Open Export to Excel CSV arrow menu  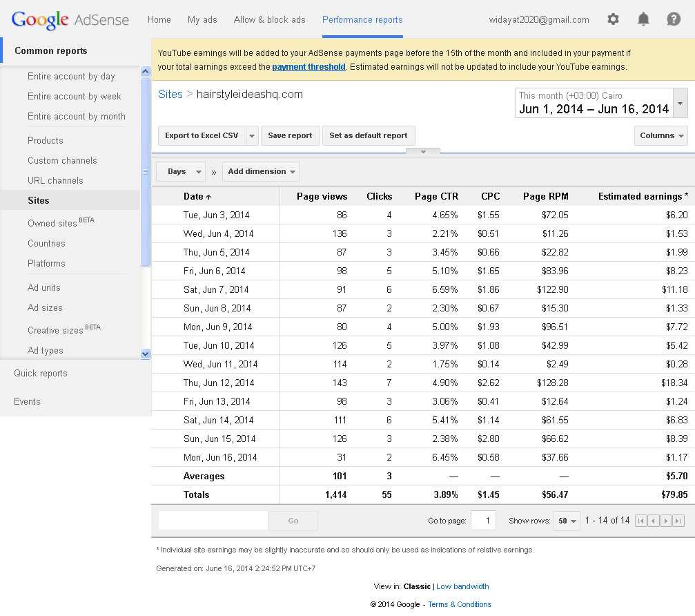252,136
